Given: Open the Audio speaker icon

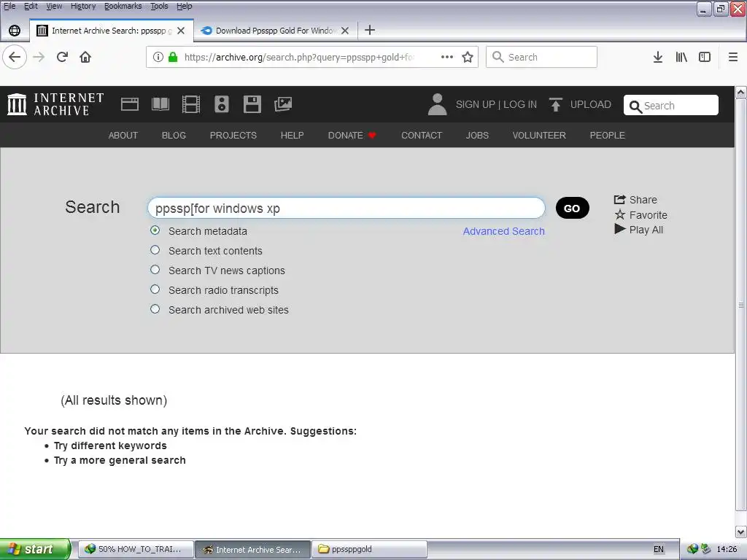Looking at the screenshot, I should (222, 104).
